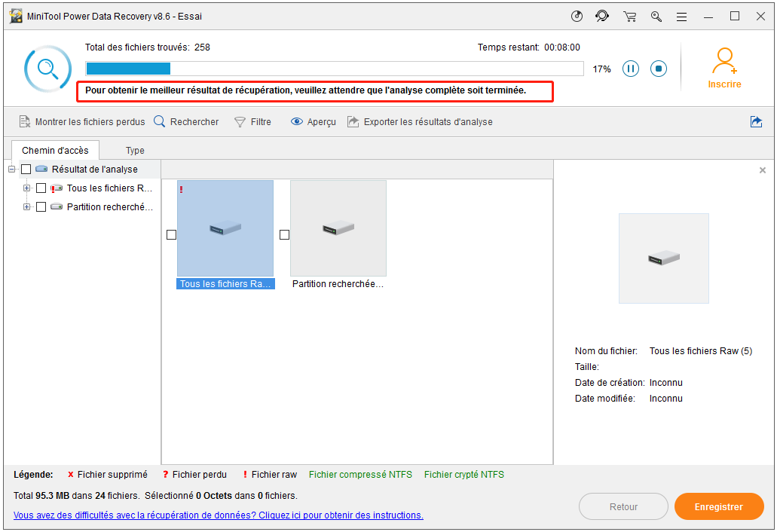Click Total des fichiers trouvés: 258 text
This screenshot has height=532, width=777.
[x=148, y=47]
